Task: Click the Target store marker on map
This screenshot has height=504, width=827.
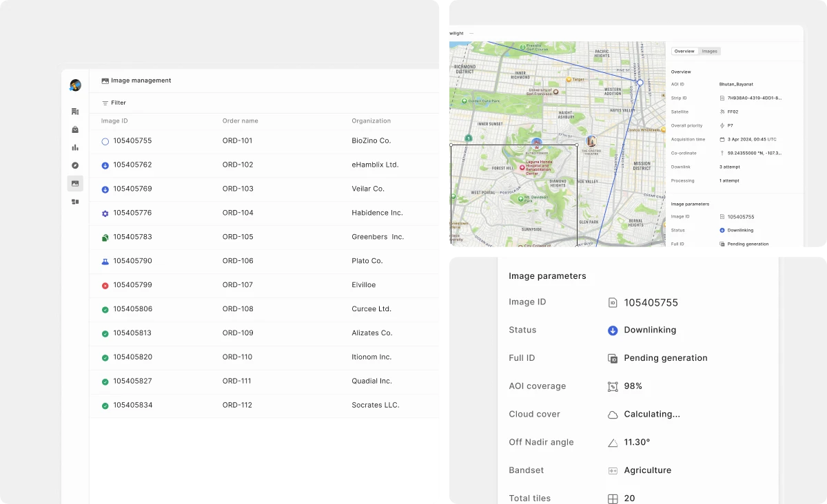Action: pos(569,80)
